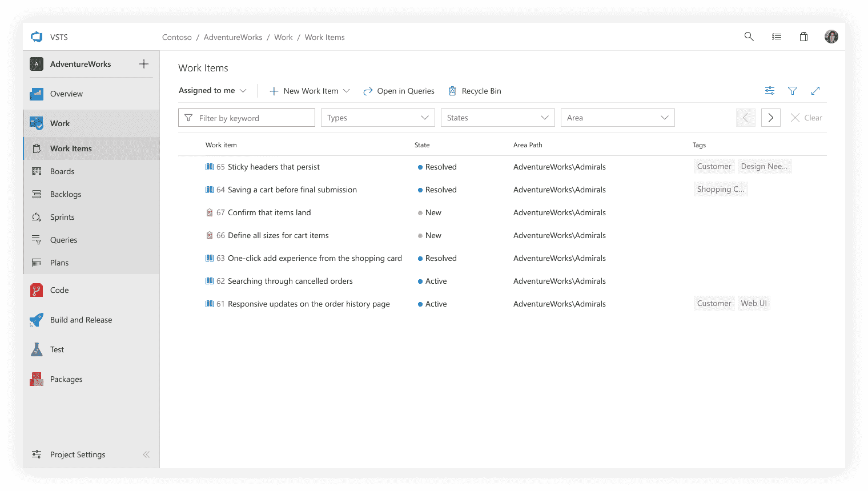Viewport: 868px width, 491px height.
Task: Click the plus icon beside AdventureWorks
Action: tap(144, 64)
